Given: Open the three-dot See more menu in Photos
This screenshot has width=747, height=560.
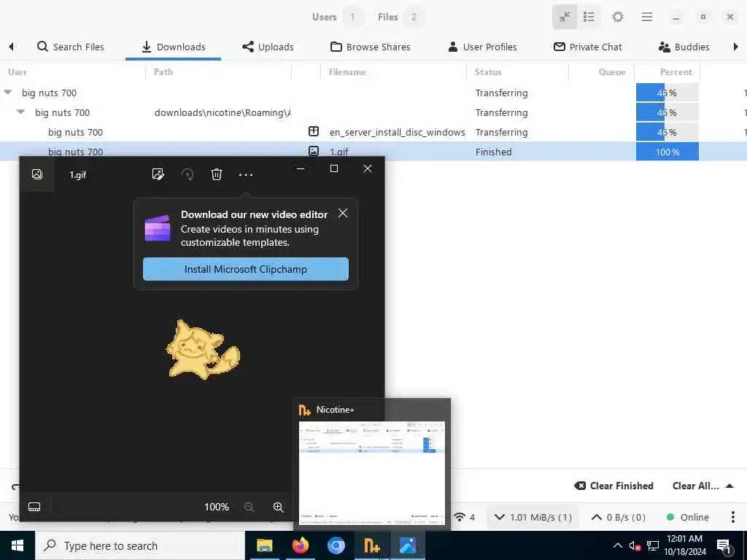Looking at the screenshot, I should pyautogui.click(x=246, y=175).
